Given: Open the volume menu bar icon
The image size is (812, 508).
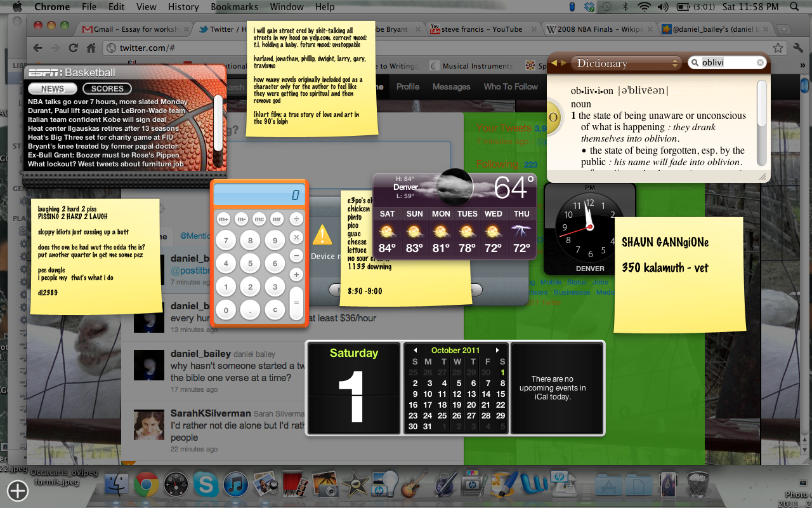Looking at the screenshot, I should [663, 7].
